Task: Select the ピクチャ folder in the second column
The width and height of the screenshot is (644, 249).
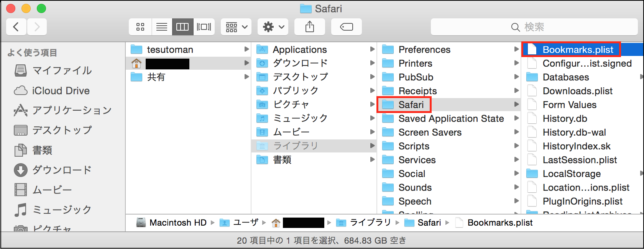Action: (x=314, y=105)
